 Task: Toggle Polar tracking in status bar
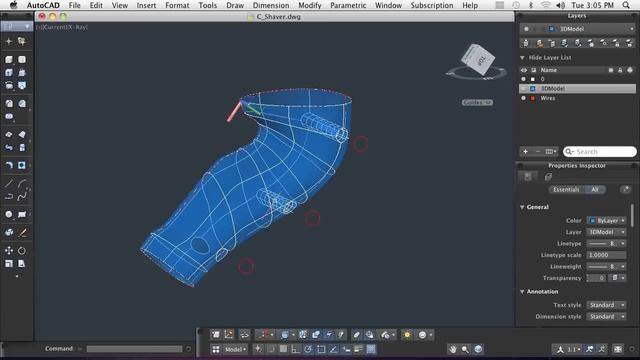pos(308,349)
